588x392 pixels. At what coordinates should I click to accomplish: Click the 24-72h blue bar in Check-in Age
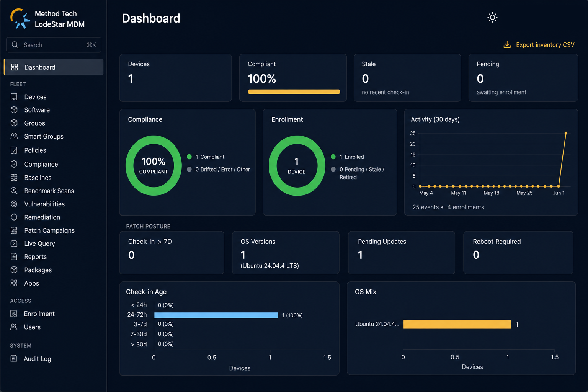[x=216, y=315]
